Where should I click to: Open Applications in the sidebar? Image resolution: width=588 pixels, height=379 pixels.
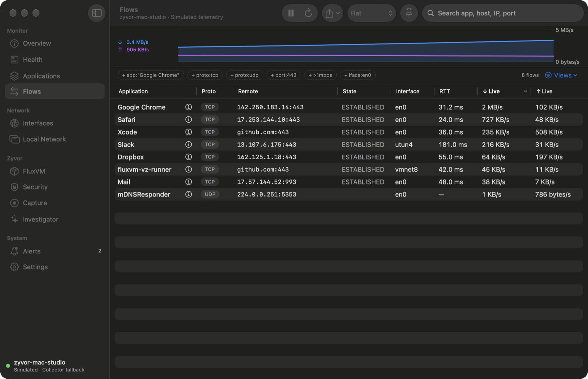55,76
